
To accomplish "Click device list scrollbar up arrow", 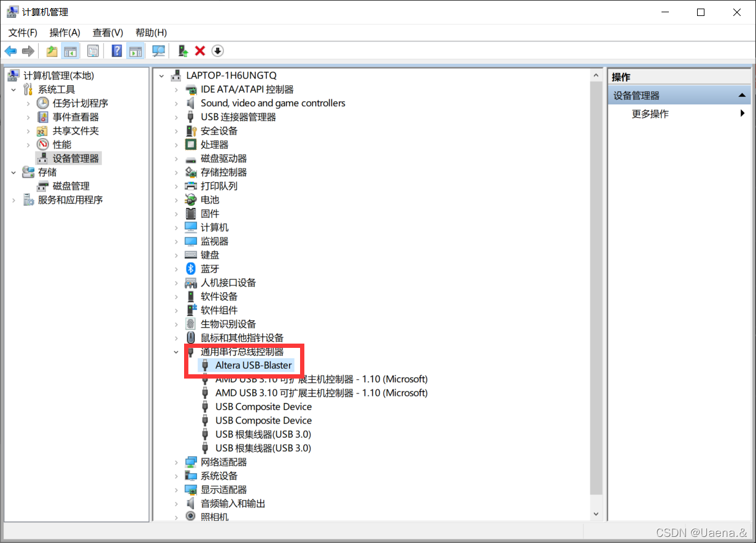I will tap(596, 74).
